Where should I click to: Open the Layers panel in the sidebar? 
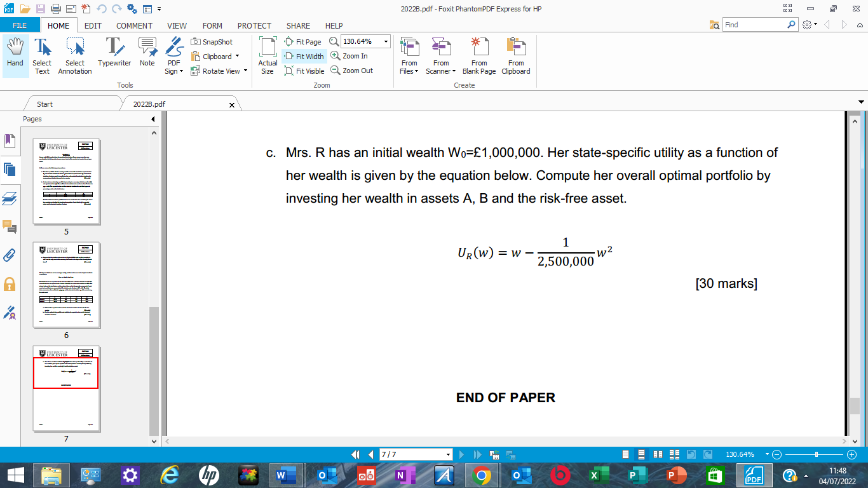(10, 198)
